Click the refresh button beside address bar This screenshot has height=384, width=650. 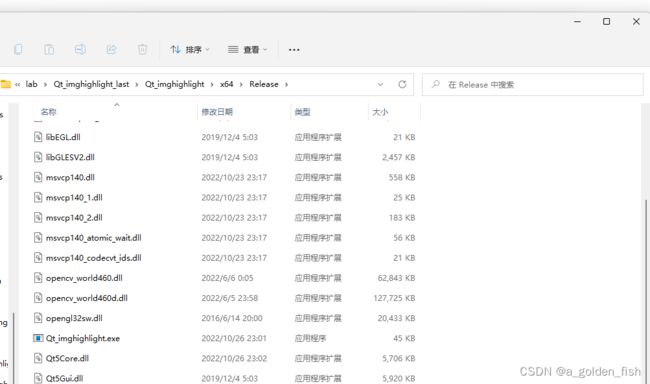[x=402, y=84]
